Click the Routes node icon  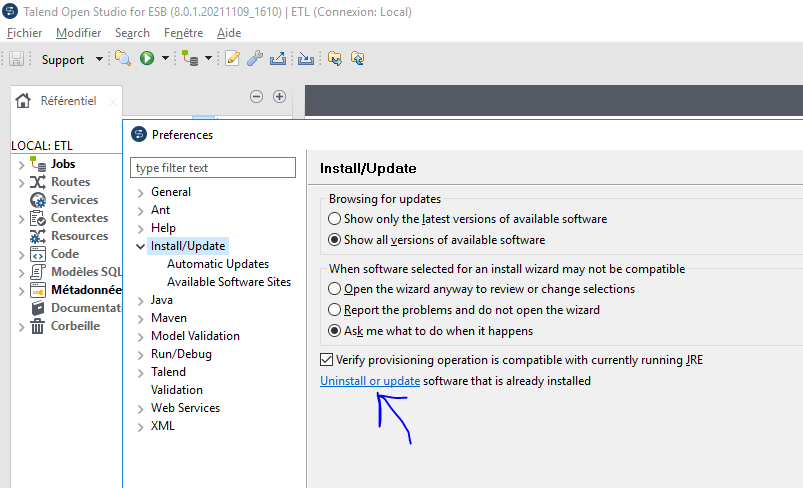[x=38, y=182]
